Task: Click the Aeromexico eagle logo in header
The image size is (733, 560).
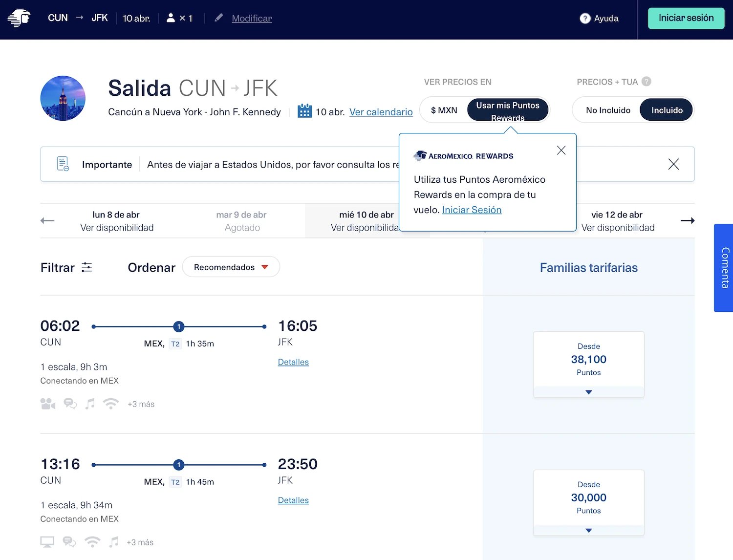Action: click(x=19, y=18)
